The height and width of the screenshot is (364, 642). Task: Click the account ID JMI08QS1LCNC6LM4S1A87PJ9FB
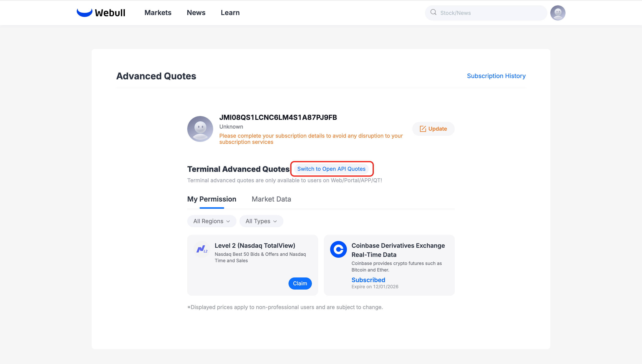click(x=278, y=117)
